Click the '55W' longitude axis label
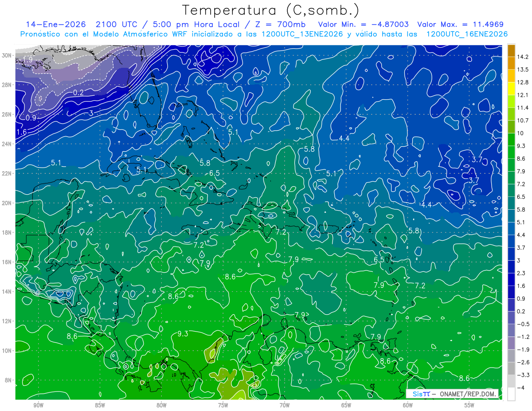532x411 pixels. point(469,405)
